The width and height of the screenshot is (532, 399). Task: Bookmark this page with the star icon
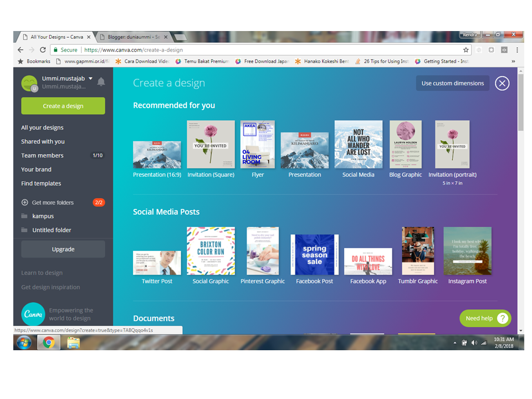coord(466,50)
